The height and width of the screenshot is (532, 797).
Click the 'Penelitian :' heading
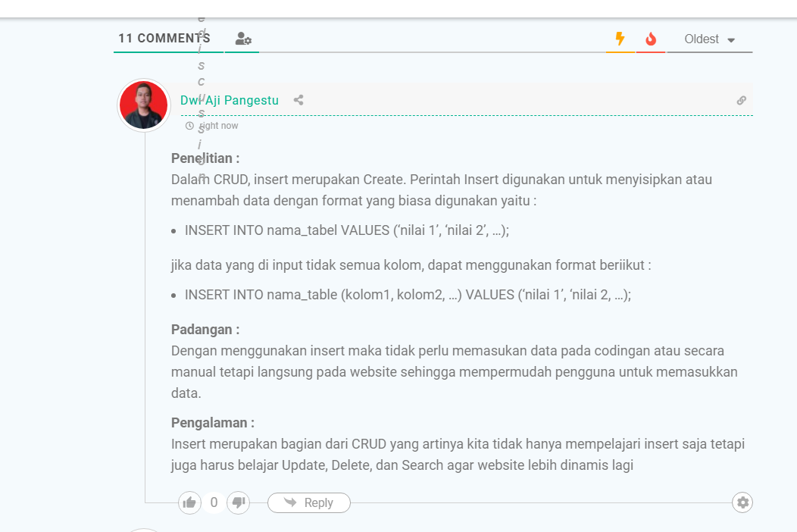coord(205,158)
